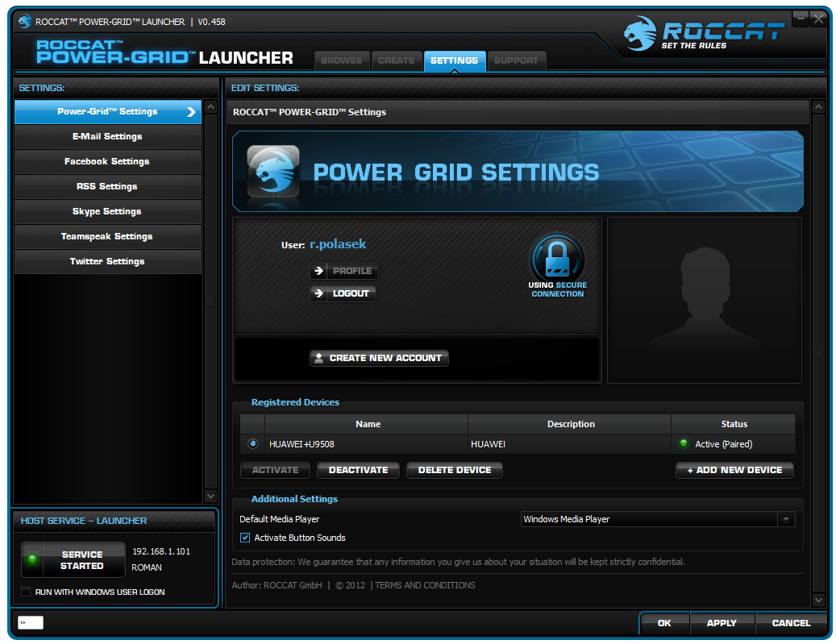Click the Status column header
This screenshot has height=644, width=836.
point(734,424)
